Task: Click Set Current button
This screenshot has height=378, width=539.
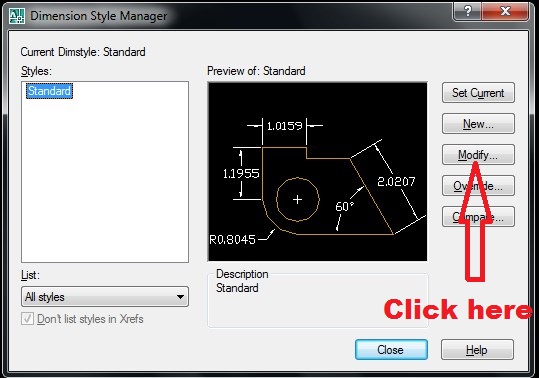Action: (478, 93)
